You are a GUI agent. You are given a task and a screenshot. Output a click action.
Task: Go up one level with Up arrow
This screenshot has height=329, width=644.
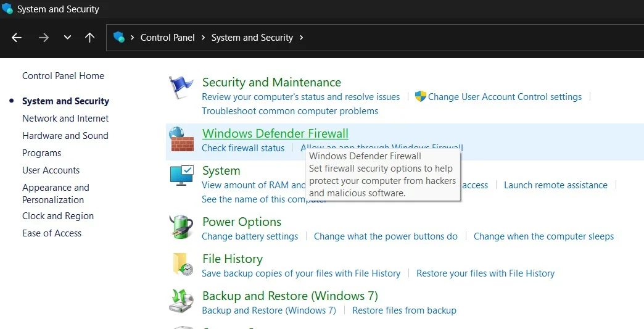coord(89,38)
